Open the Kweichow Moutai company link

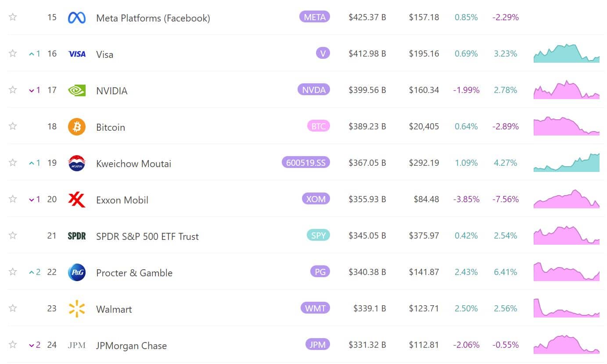click(134, 164)
